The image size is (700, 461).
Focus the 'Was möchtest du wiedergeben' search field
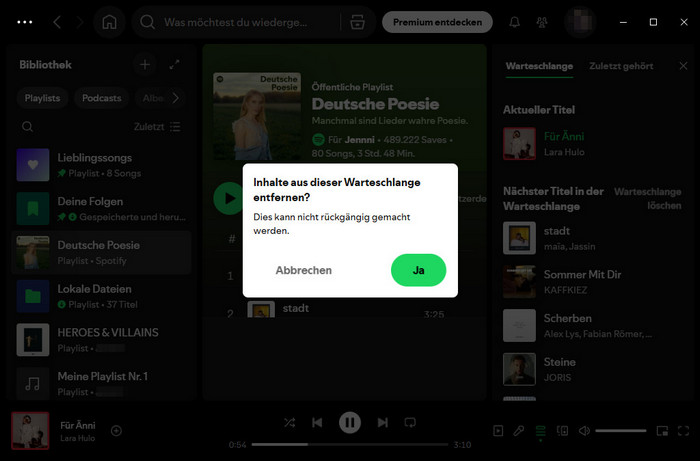236,22
